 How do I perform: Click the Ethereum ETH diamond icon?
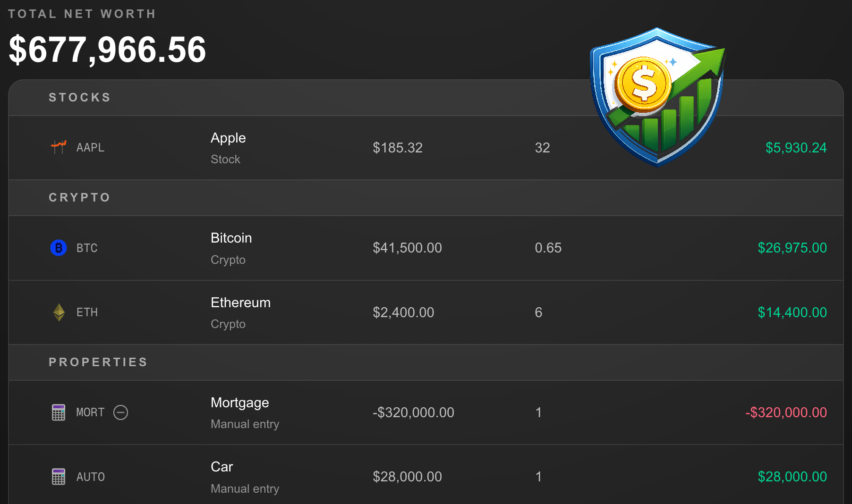coord(58,312)
